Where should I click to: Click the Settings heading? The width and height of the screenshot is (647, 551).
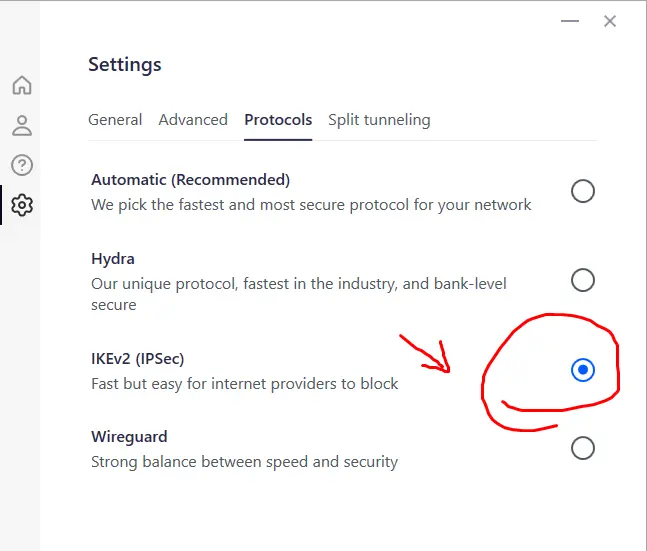coord(125,64)
